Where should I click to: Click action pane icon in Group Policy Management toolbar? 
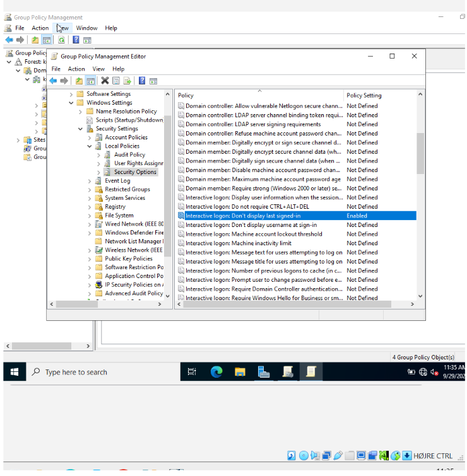tap(88, 40)
